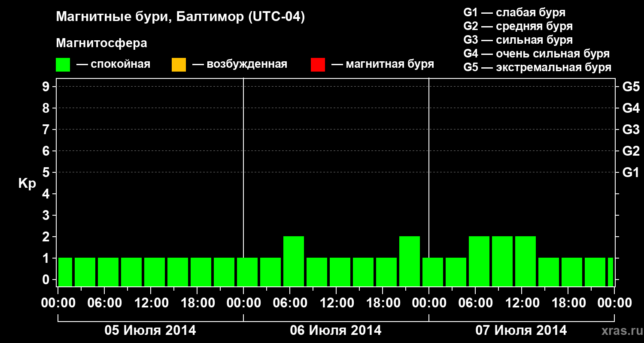Image resolution: width=644 pixels, height=343 pixels.
Task: Click the Kp 2 bar at 12:00 on 07 Июля
Action: pyautogui.click(x=526, y=261)
